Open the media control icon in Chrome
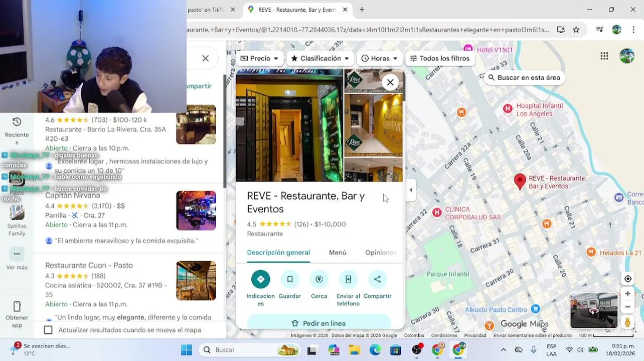 coord(599,30)
